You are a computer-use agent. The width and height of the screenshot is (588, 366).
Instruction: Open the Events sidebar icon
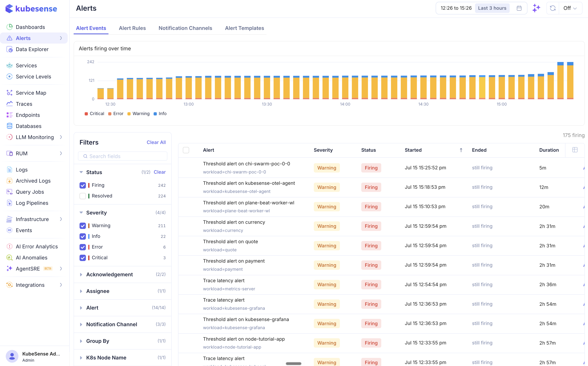point(9,230)
